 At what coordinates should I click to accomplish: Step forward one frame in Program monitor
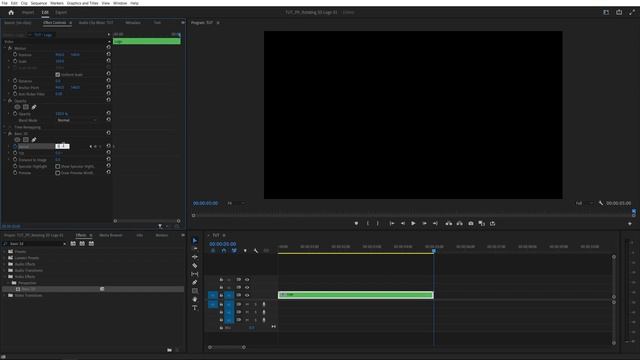[x=424, y=223]
